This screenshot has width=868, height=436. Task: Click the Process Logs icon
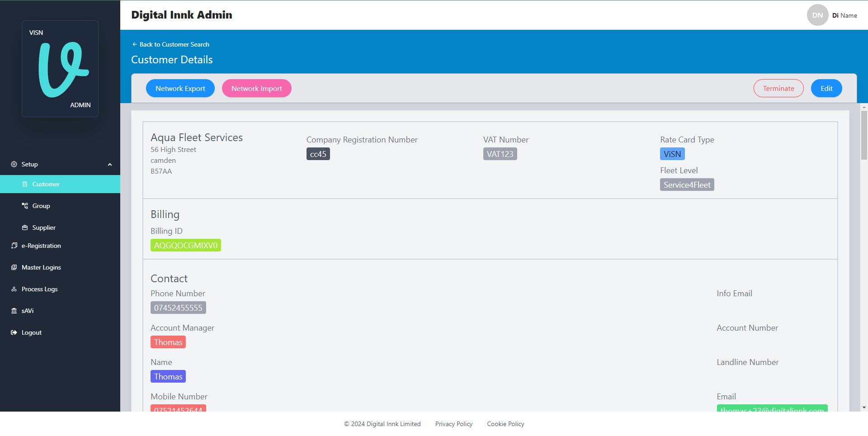(x=14, y=289)
